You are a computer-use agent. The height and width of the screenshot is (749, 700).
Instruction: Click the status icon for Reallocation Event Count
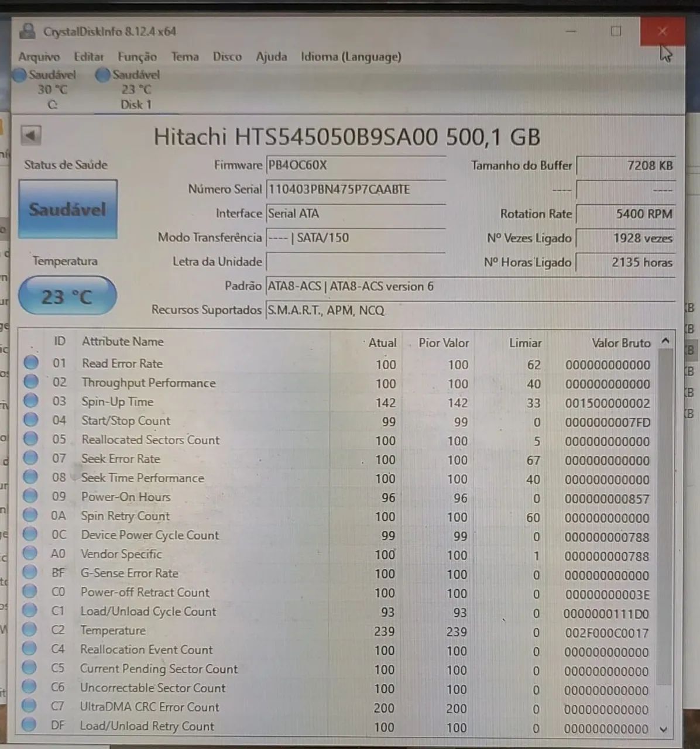29,648
